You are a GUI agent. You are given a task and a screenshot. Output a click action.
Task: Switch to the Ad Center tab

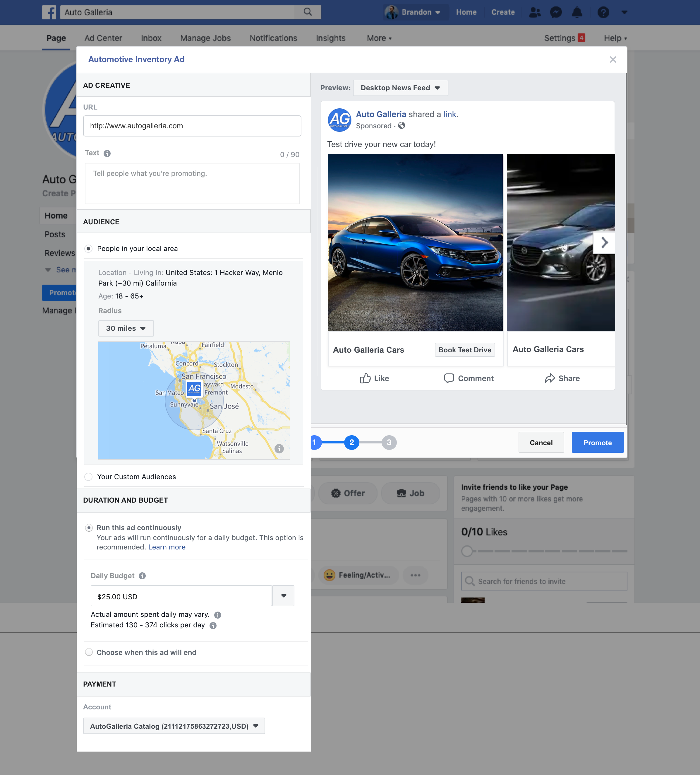click(103, 38)
